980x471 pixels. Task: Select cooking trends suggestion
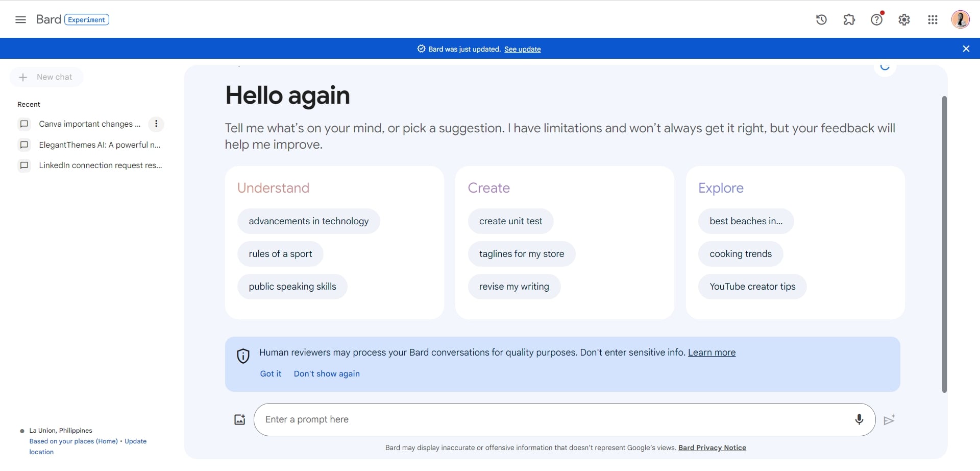coord(741,254)
